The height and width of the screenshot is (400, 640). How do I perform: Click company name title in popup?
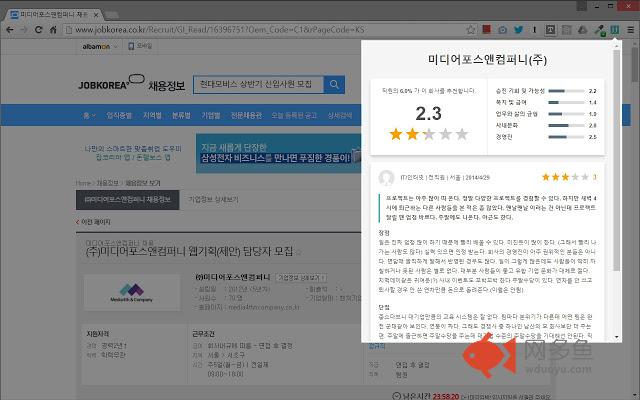[x=487, y=60]
